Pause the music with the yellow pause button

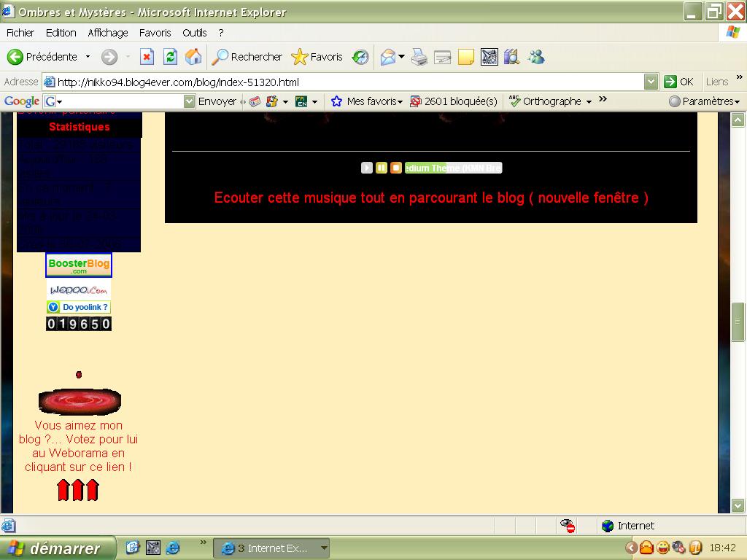tap(381, 168)
